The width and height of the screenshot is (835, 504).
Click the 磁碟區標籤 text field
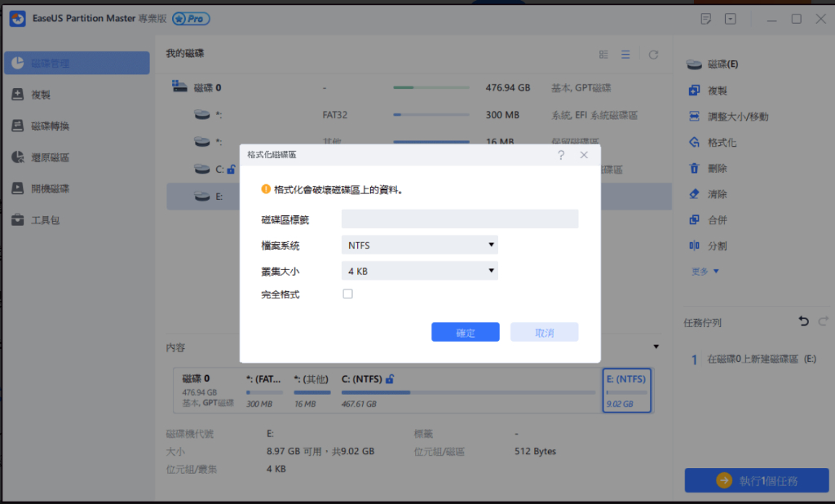click(460, 219)
